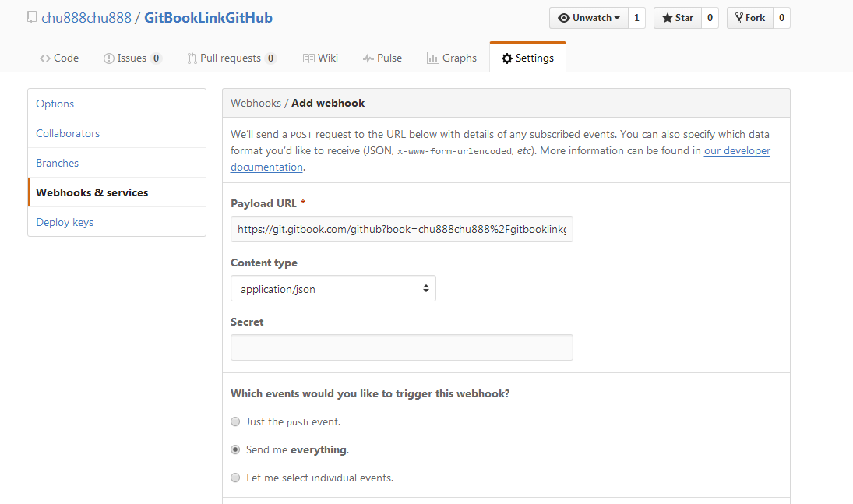Click the star icon on Star button

click(667, 18)
